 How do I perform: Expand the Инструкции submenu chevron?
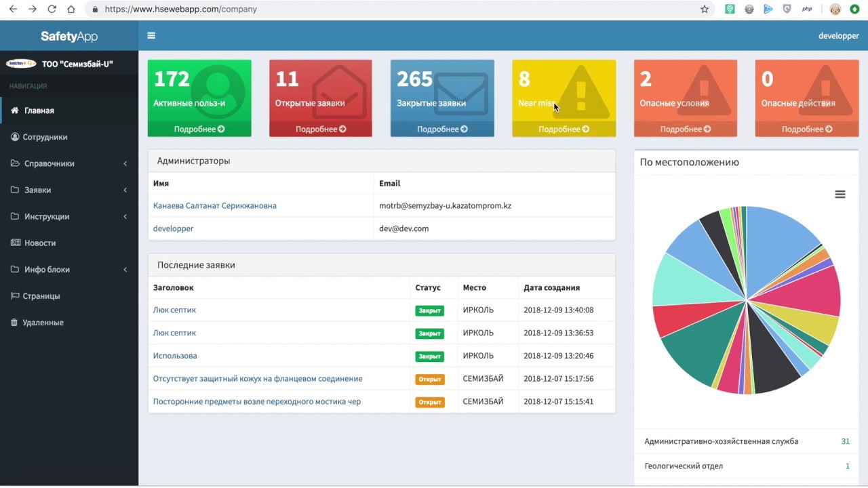[125, 216]
